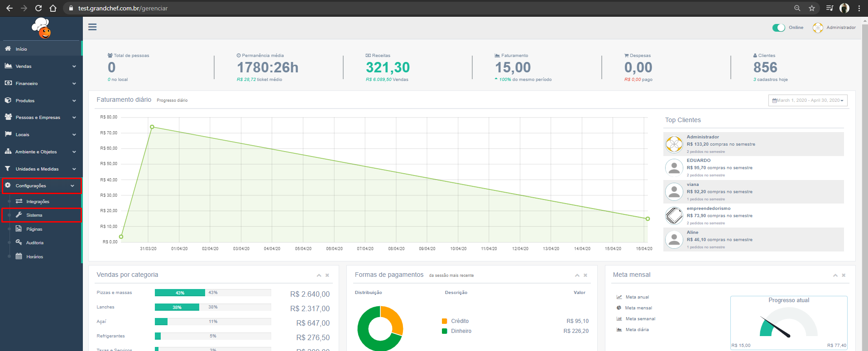The image size is (868, 351).
Task: Close the Formas de pagamentos panel
Action: pos(585,275)
